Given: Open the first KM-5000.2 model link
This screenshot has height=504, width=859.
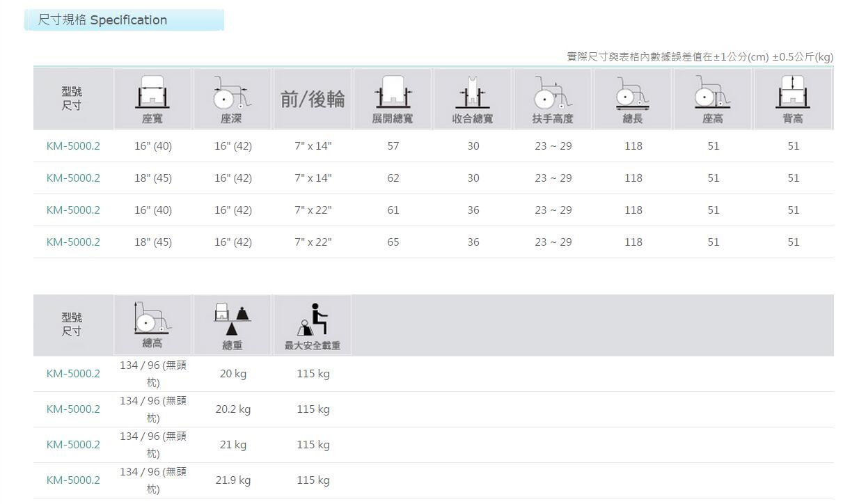Looking at the screenshot, I should click(73, 145).
